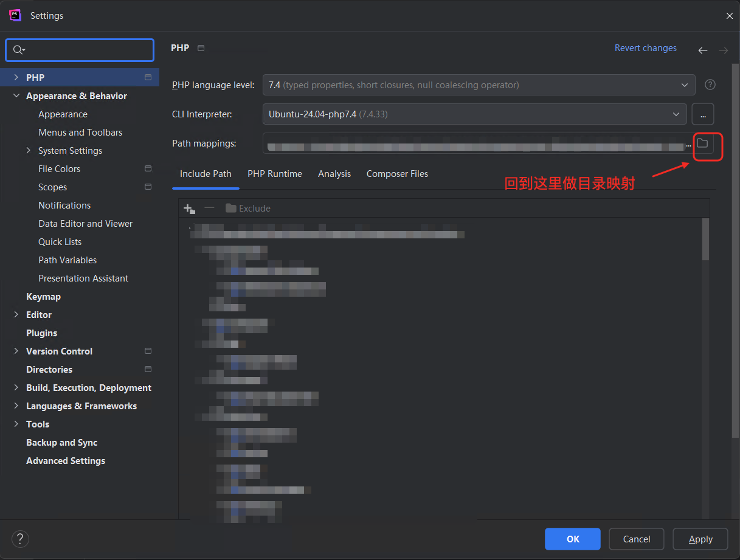The width and height of the screenshot is (740, 560).
Task: Confirm settings with OK button
Action: coord(573,539)
